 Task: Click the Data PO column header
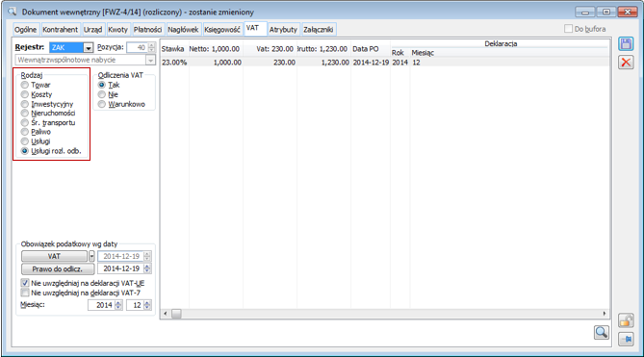(x=370, y=49)
